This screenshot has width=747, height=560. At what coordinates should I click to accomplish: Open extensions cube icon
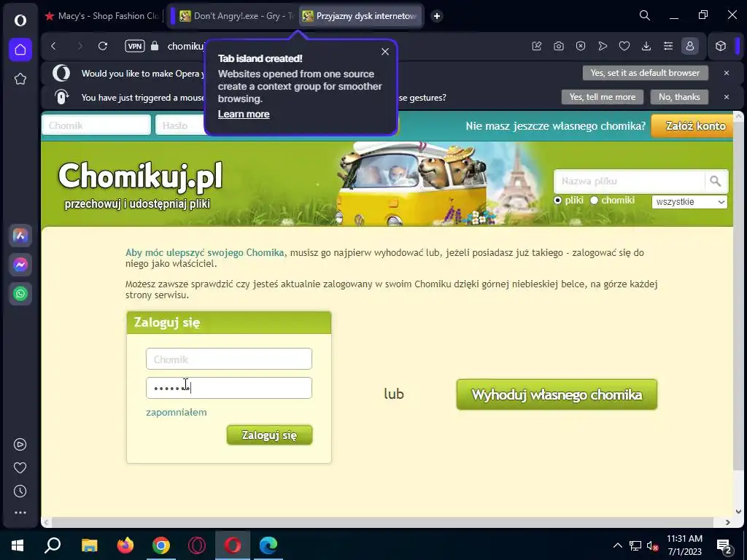[721, 46]
